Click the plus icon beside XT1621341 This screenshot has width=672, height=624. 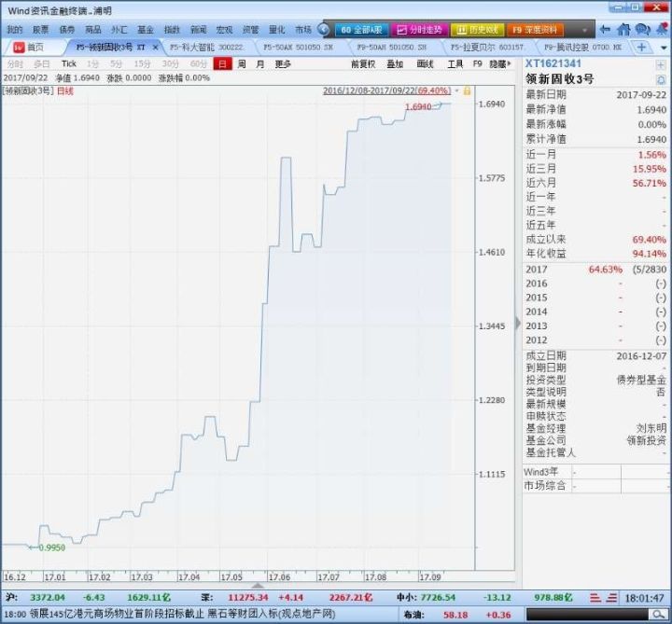661,62
